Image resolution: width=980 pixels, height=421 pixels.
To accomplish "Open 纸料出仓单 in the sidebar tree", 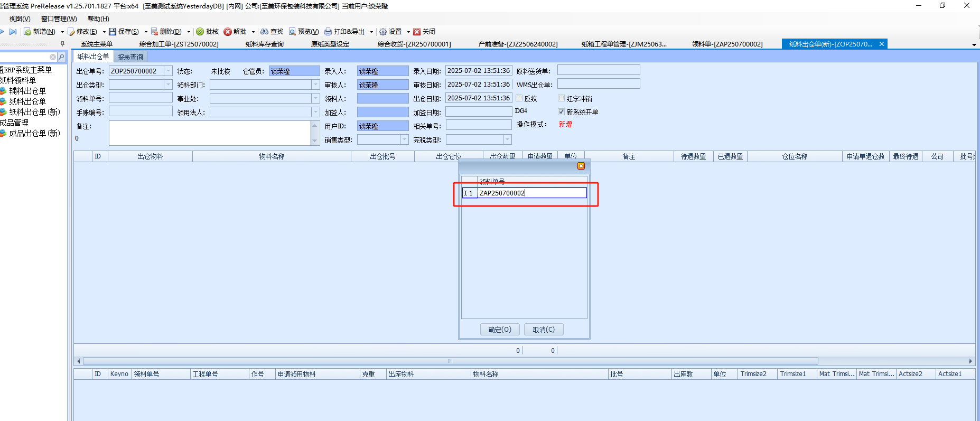I will (27, 101).
